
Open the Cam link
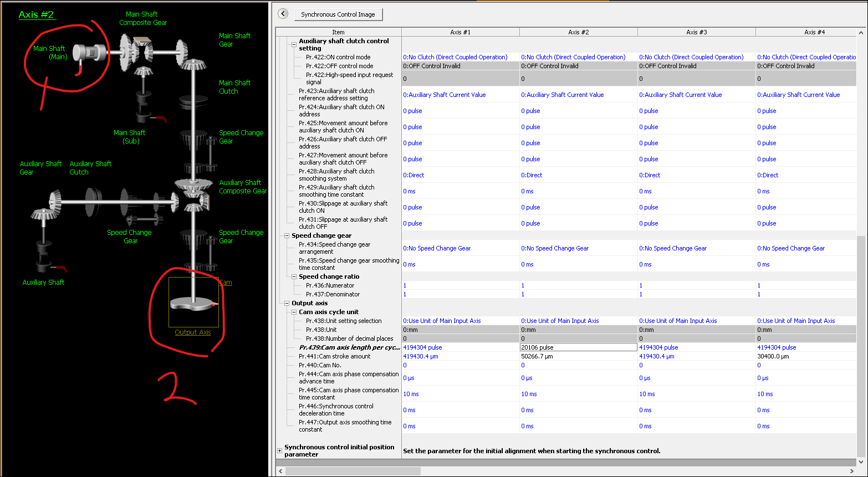(x=226, y=283)
